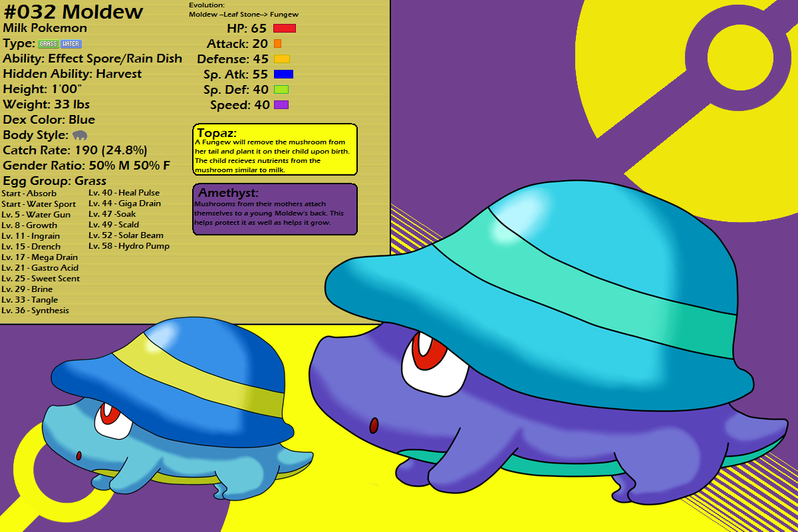
Task: Click the 'Defense: 45' stat label
Action: point(233,59)
